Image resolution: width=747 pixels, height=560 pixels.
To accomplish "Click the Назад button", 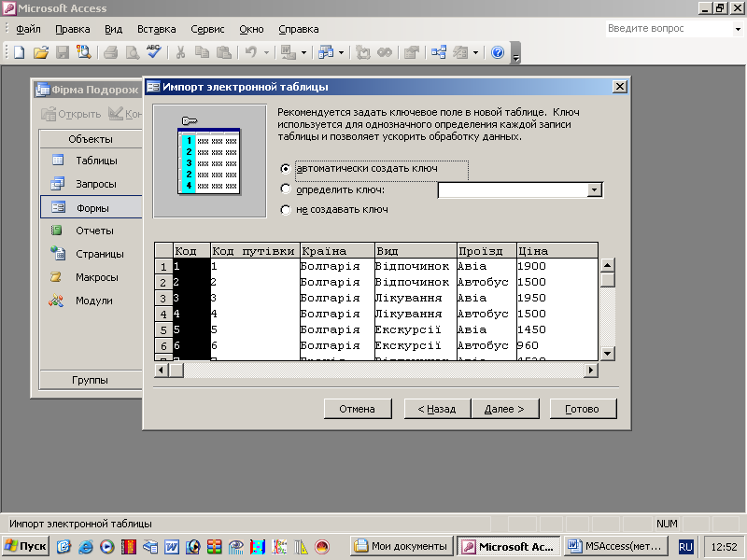I will [x=437, y=409].
